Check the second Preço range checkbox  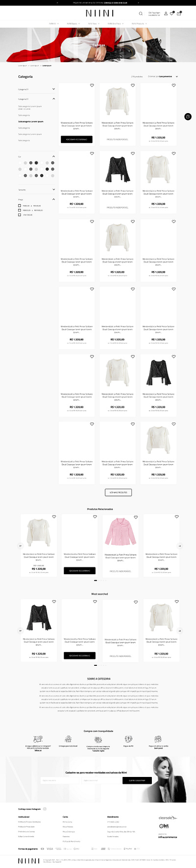tap(20, 210)
